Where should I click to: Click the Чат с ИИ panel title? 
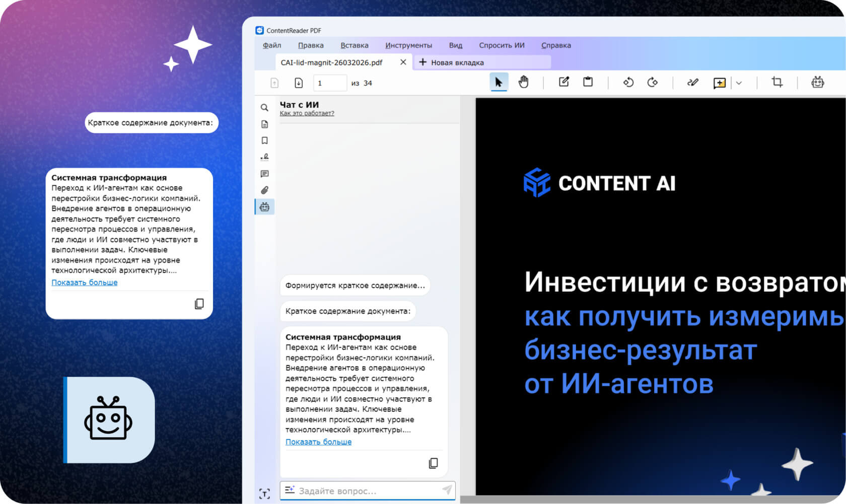pos(299,105)
